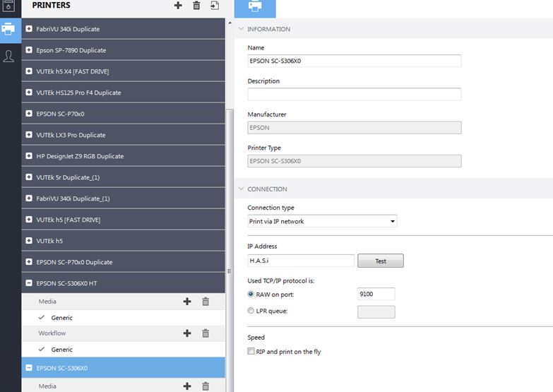The image size is (553, 392).
Task: Open the Users section in the left sidebar
Action: 9,57
